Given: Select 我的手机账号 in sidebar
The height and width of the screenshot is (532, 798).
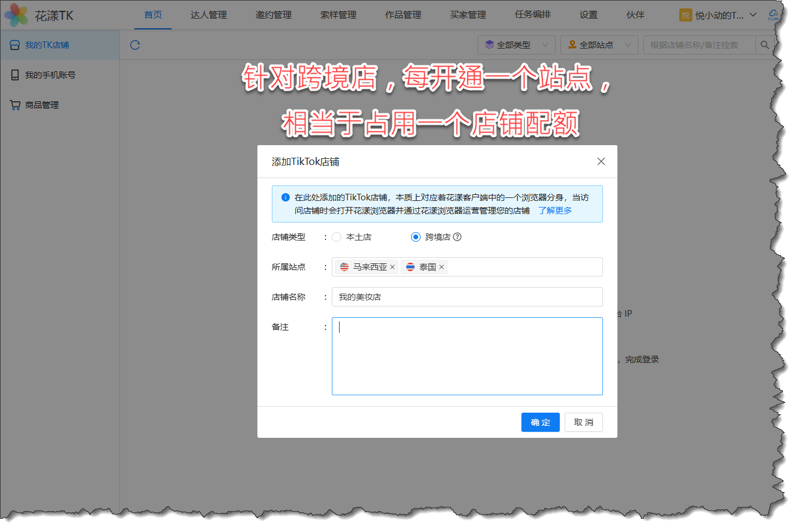Looking at the screenshot, I should 60,75.
